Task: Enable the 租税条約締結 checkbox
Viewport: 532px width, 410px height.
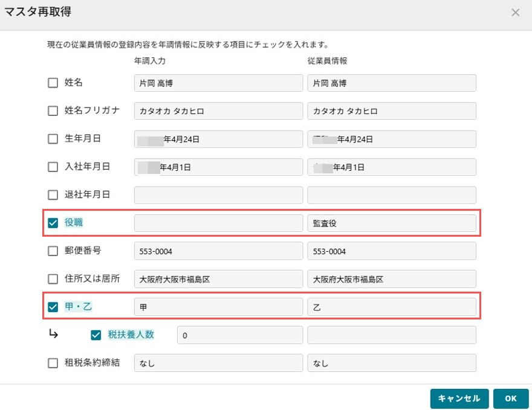Action: click(53, 364)
